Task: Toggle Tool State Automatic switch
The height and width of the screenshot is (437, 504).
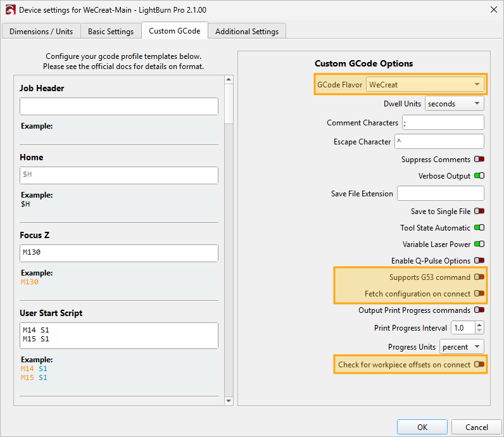Action: click(x=479, y=227)
